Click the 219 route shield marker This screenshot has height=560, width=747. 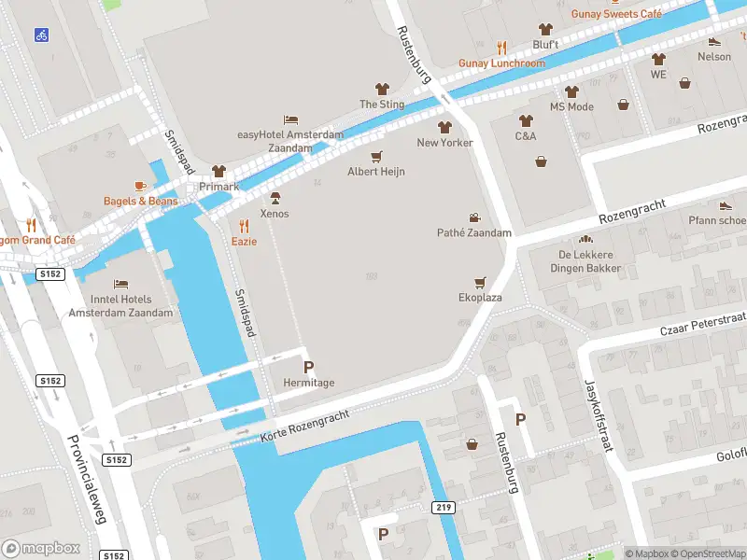tap(444, 508)
